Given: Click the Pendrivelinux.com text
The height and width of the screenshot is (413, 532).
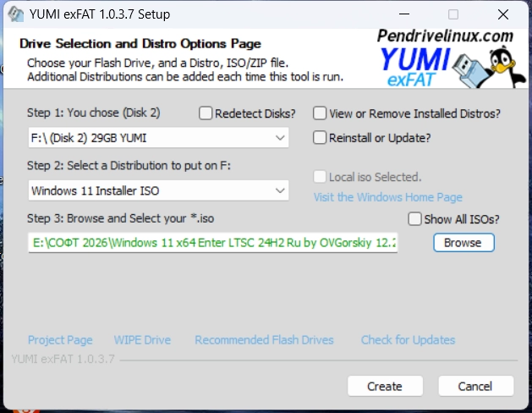Looking at the screenshot, I should pyautogui.click(x=445, y=36).
